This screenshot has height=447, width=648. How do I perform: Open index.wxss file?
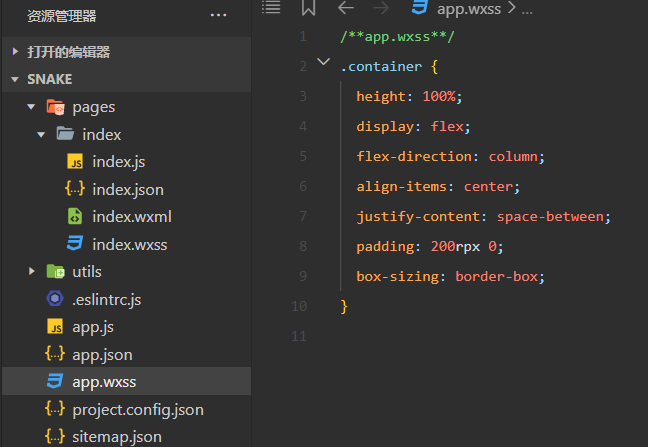coord(130,245)
